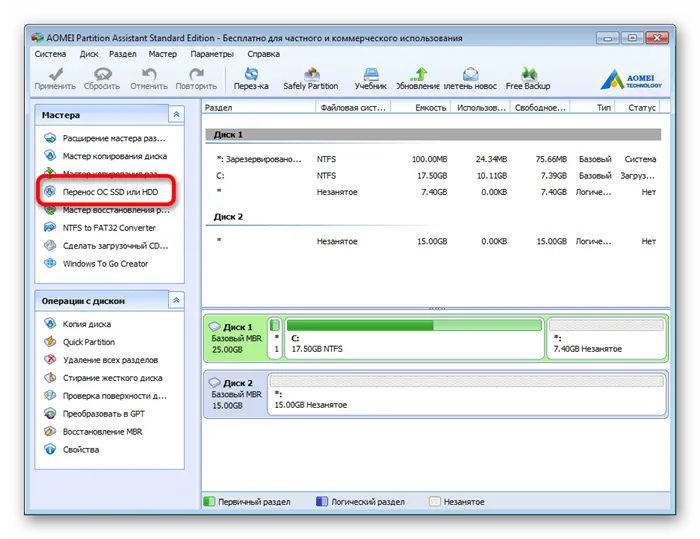
Task: Click the Обновление upgrade arrow icon
Action: 419,74
